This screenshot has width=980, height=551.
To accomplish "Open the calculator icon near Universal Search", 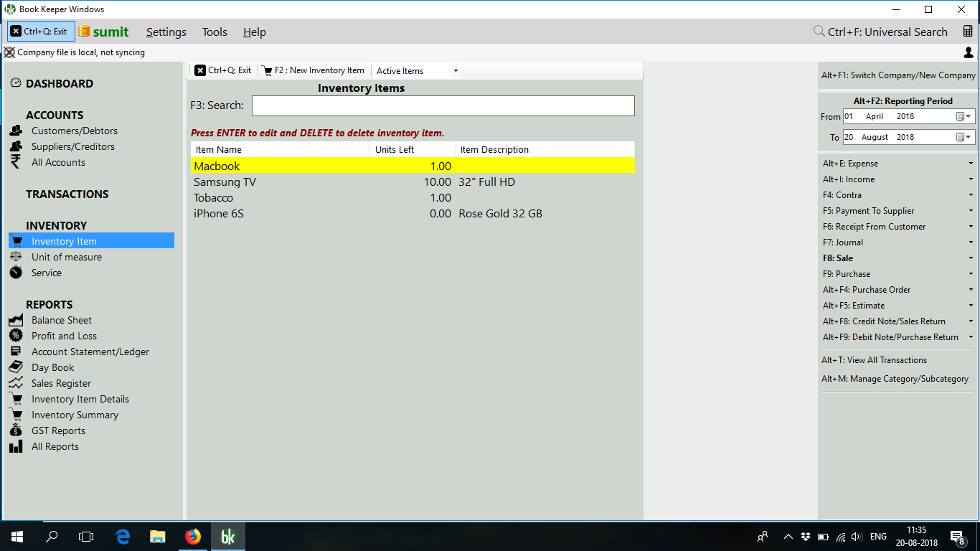I will 968,32.
